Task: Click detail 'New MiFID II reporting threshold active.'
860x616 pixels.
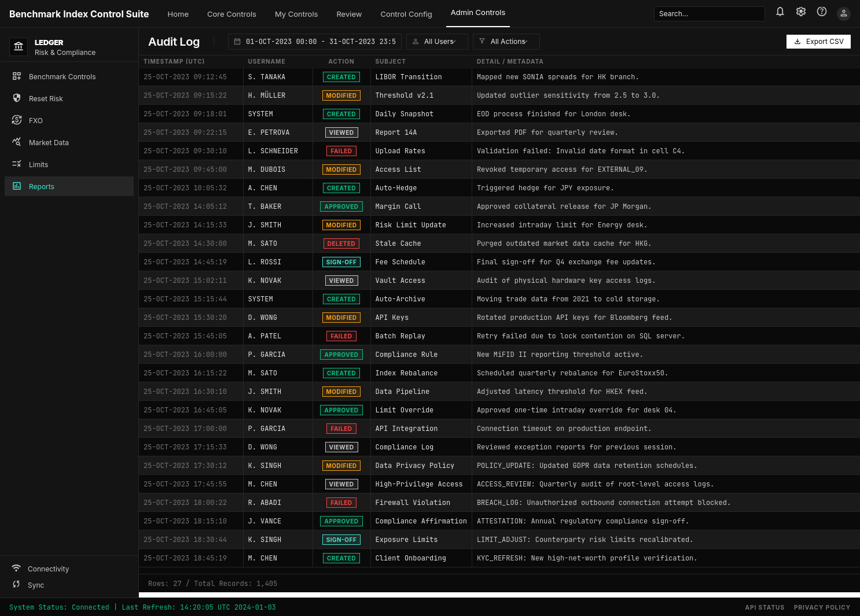Action: coord(560,355)
